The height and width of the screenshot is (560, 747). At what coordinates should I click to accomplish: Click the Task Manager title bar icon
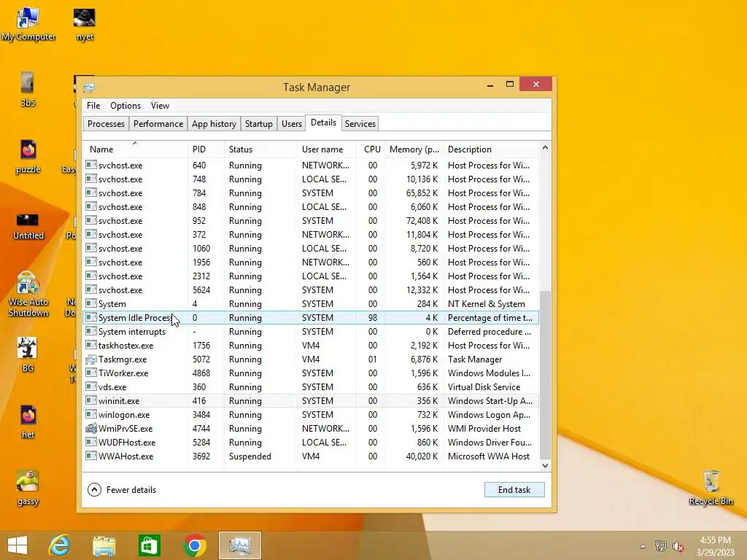coord(89,87)
